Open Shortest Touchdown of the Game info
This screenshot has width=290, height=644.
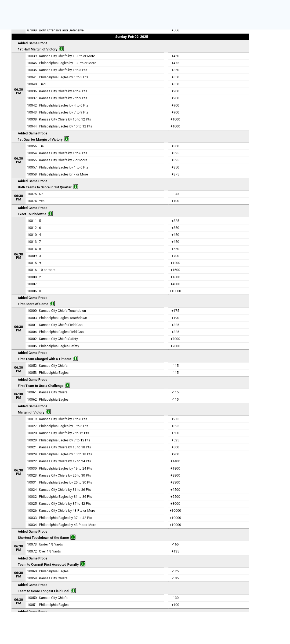click(x=73, y=537)
